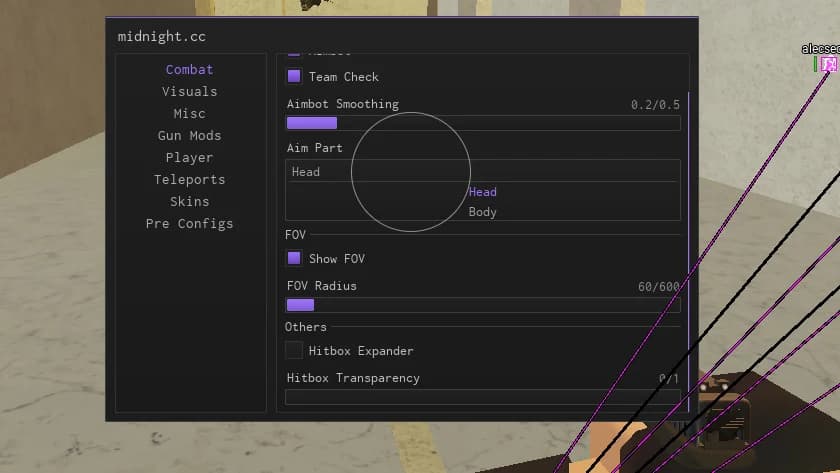
Task: Click the FOV Radius value 60/600
Action: coord(659,287)
